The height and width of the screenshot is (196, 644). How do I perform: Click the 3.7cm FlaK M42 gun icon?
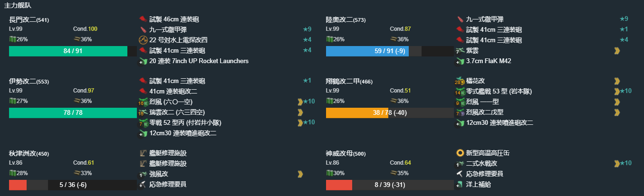(460, 61)
